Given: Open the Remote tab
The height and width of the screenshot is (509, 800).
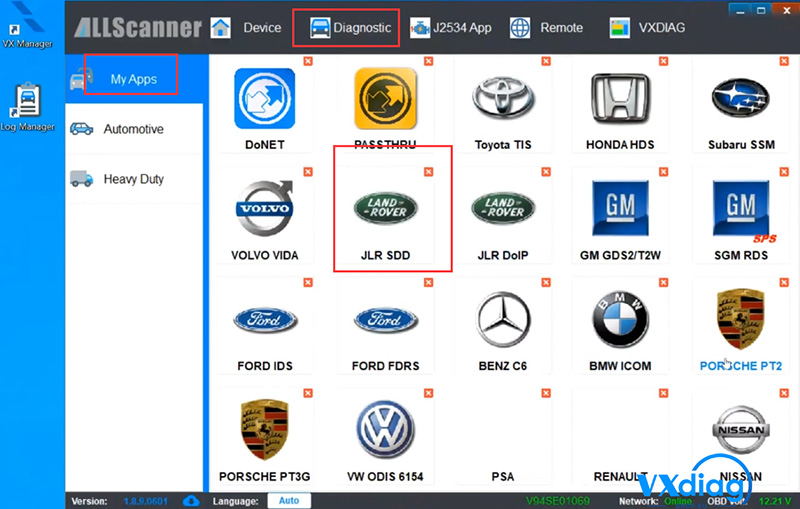Looking at the screenshot, I should (546, 28).
